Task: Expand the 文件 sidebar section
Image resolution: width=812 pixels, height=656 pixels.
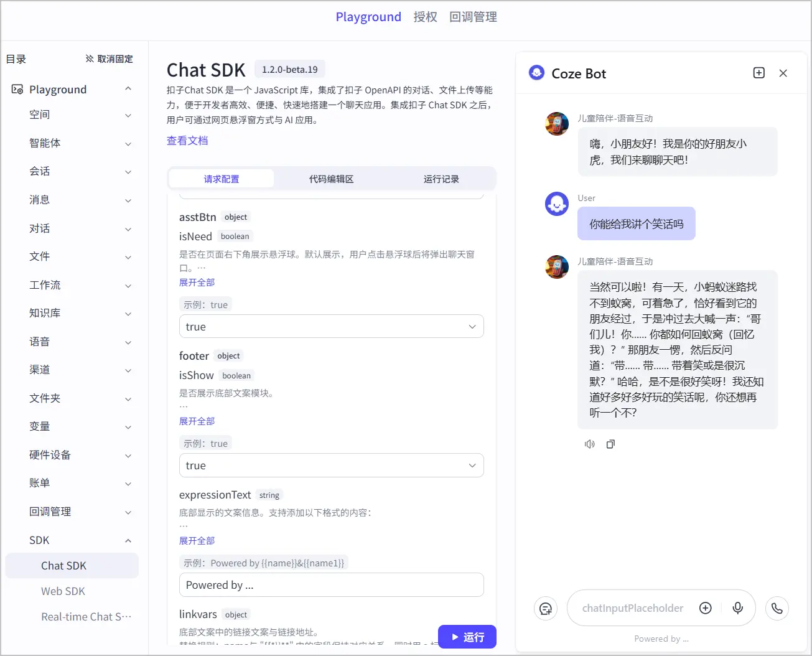Action: 128,257
